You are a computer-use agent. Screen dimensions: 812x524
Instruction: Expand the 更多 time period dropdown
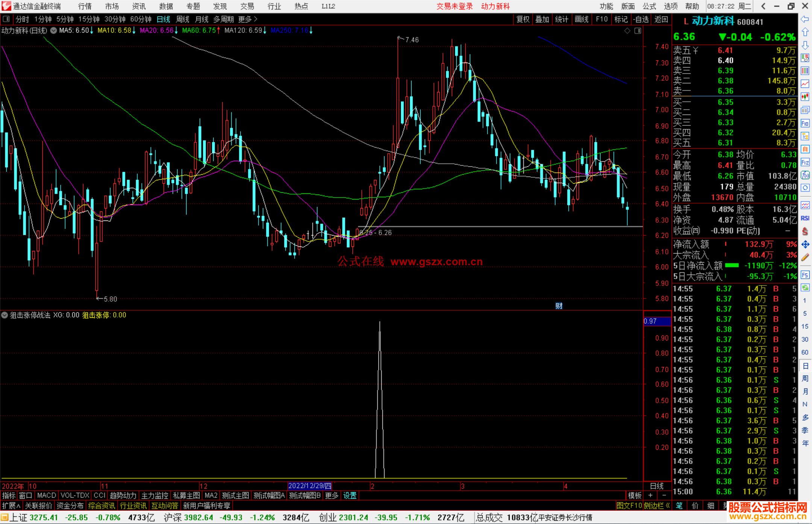[x=248, y=19]
